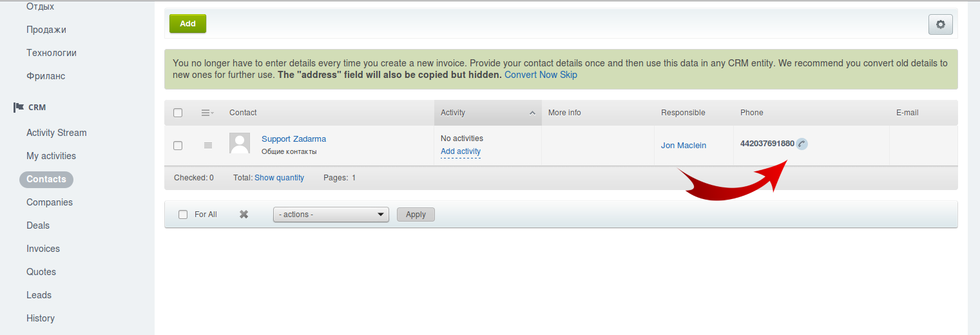The height and width of the screenshot is (335, 980).
Task: Open the row menu icon for Support Zadarma
Action: point(207,146)
